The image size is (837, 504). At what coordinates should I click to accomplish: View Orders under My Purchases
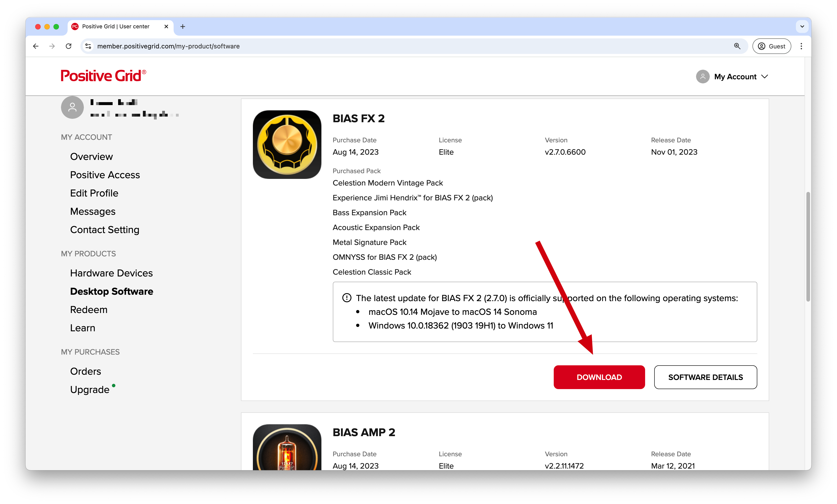pyautogui.click(x=86, y=371)
